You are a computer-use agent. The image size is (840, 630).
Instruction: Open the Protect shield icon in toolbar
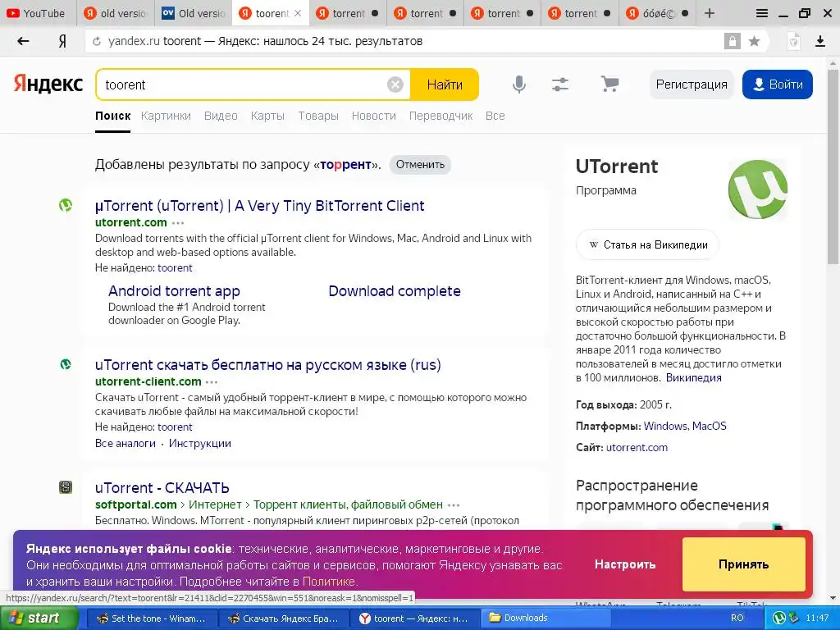pyautogui.click(x=794, y=41)
